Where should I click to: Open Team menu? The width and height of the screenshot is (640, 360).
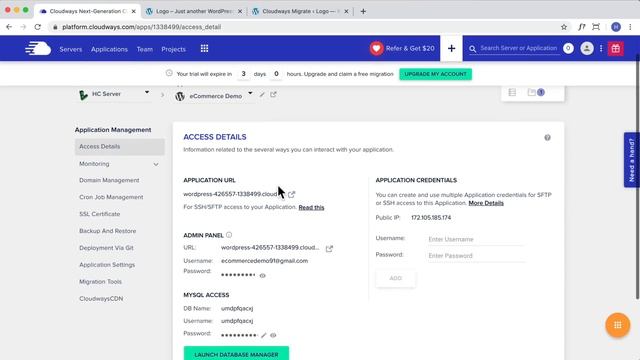click(144, 49)
